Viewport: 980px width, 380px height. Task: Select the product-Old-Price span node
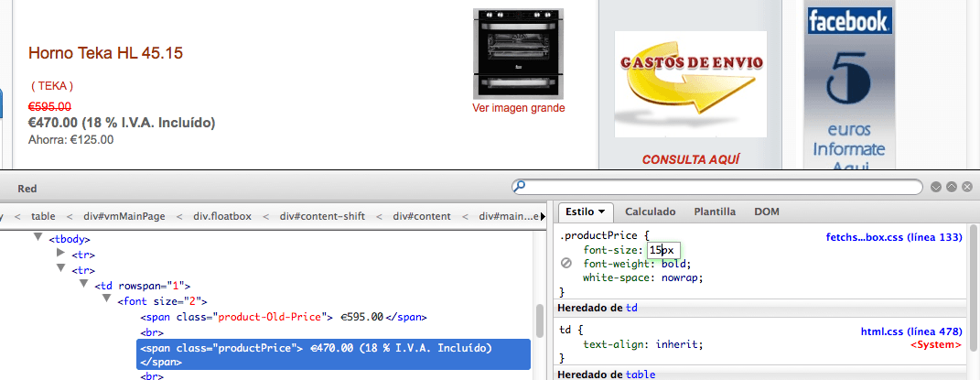(x=284, y=317)
